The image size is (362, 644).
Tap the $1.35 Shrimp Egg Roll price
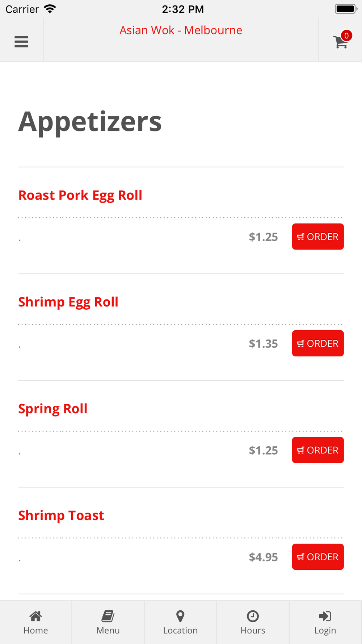click(263, 344)
